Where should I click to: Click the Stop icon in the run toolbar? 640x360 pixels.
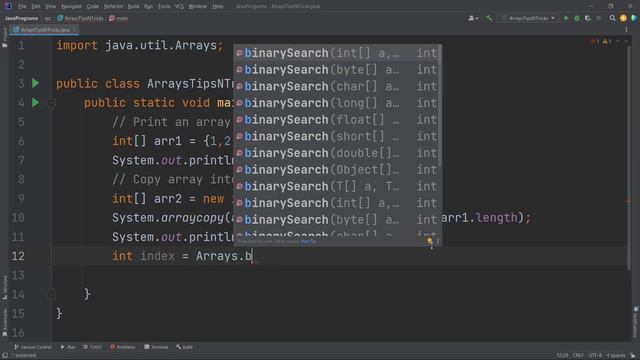[599, 18]
